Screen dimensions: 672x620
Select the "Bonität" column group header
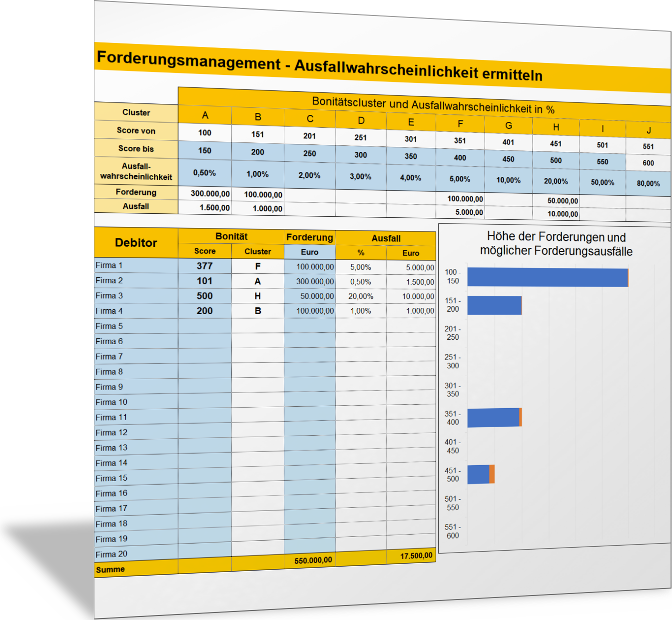231,236
